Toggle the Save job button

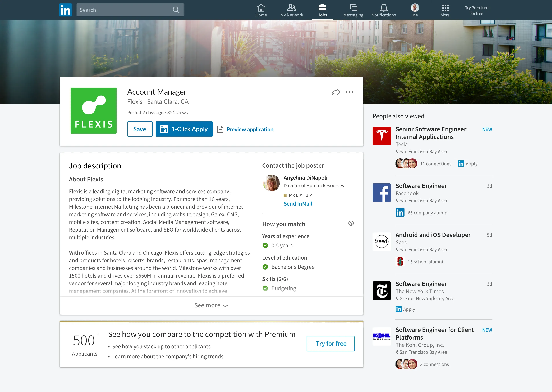point(140,129)
